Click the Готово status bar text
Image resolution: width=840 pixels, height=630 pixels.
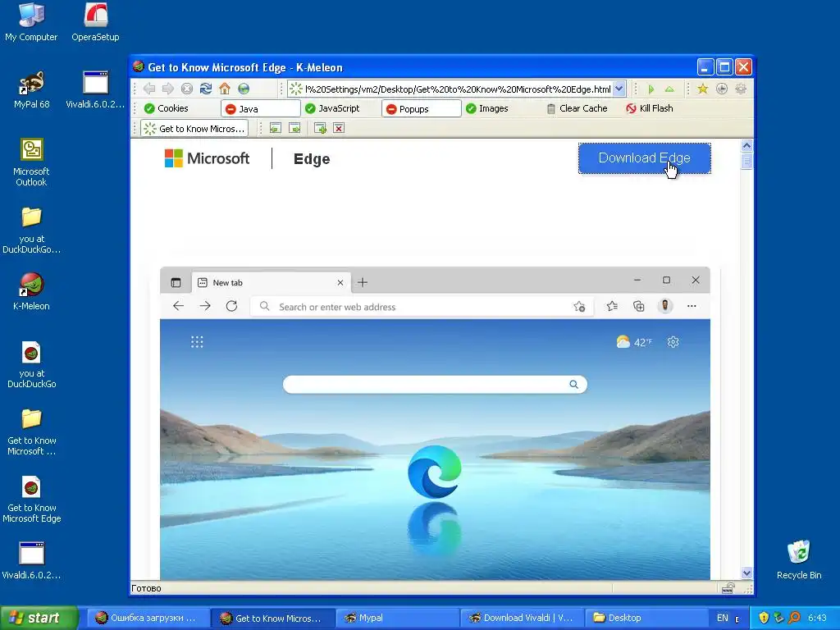[x=146, y=588]
